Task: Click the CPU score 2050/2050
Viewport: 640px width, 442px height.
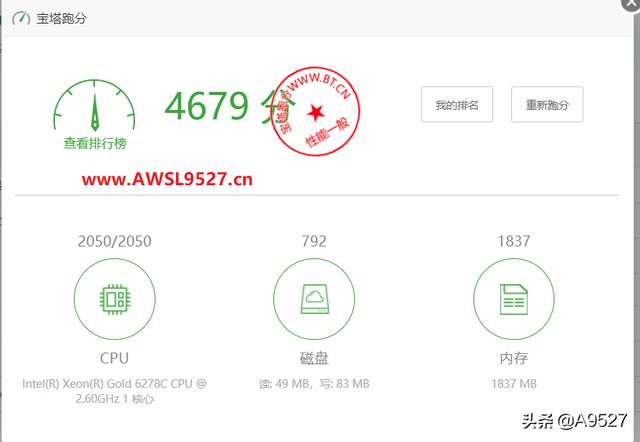Action: (114, 241)
